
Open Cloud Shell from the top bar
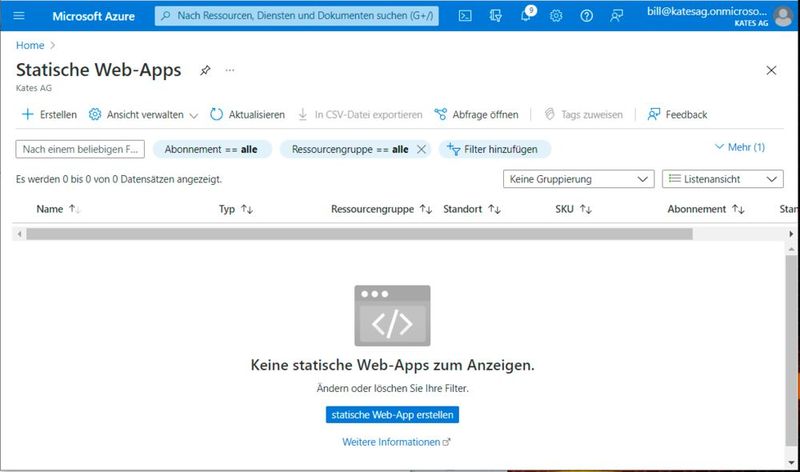[465, 16]
